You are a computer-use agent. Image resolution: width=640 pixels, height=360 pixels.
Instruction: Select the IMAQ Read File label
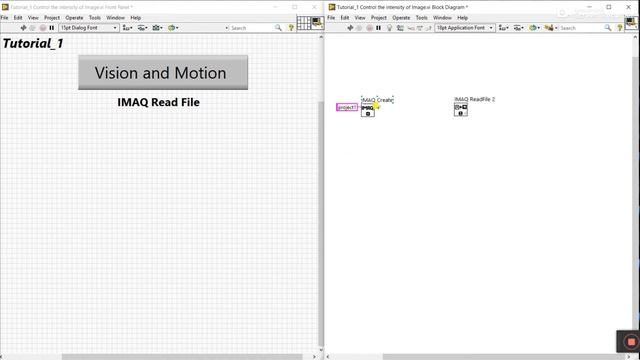pyautogui.click(x=158, y=102)
